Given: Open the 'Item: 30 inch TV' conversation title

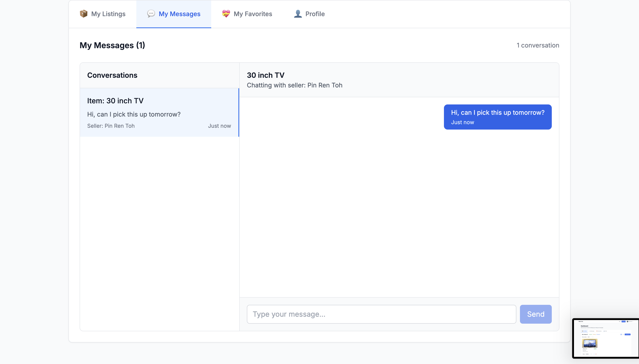Looking at the screenshot, I should [115, 101].
